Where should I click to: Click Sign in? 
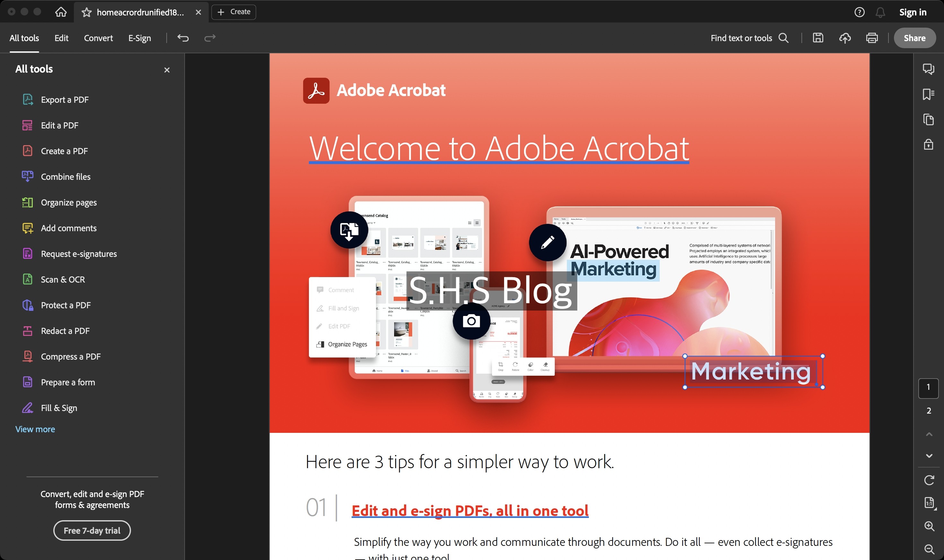(x=913, y=12)
